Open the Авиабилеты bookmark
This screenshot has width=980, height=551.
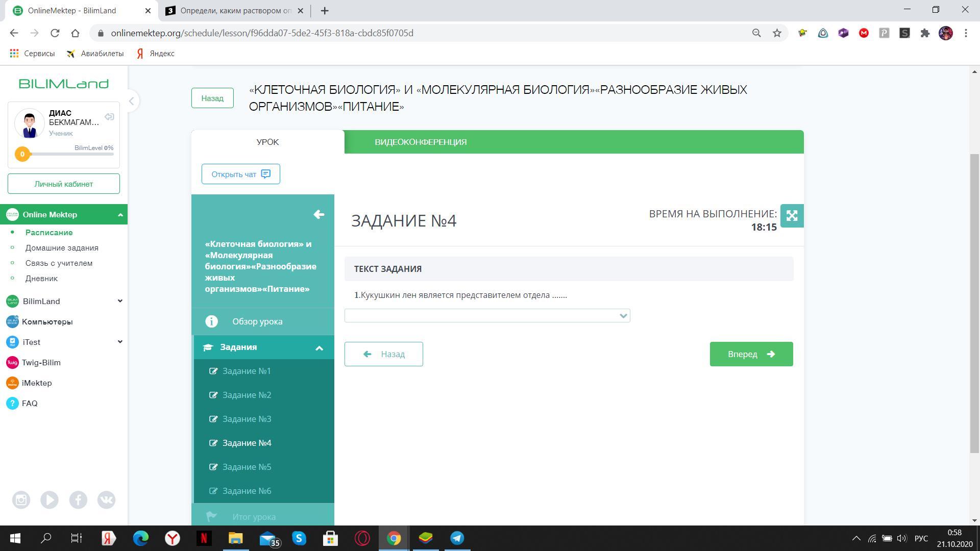[95, 54]
